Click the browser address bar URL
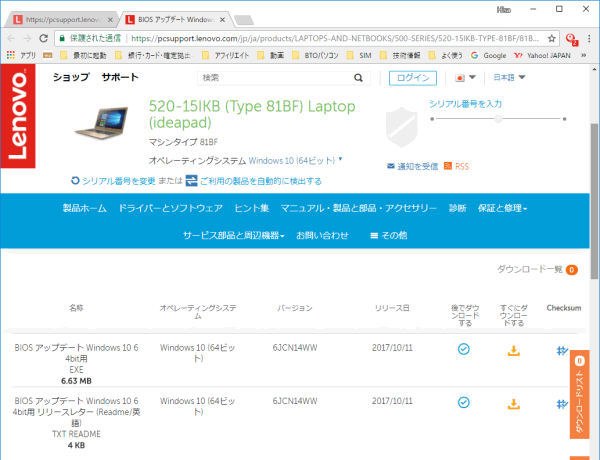Image resolution: width=600 pixels, height=460 pixels. pos(335,38)
